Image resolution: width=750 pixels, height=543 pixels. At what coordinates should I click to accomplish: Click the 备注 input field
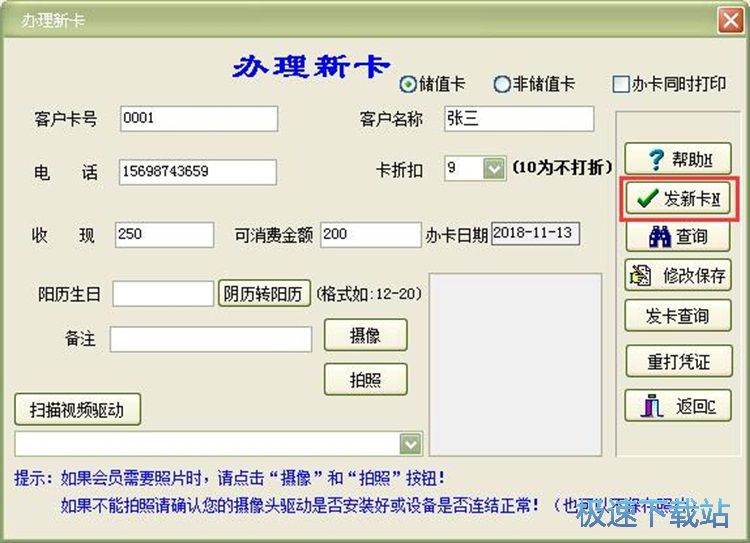[211, 339]
